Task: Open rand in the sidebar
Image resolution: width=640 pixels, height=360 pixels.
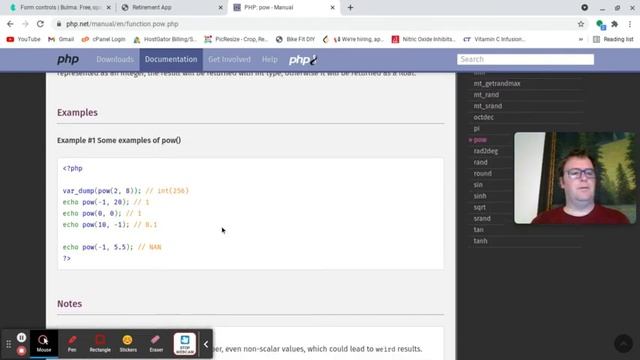Action: (480, 162)
